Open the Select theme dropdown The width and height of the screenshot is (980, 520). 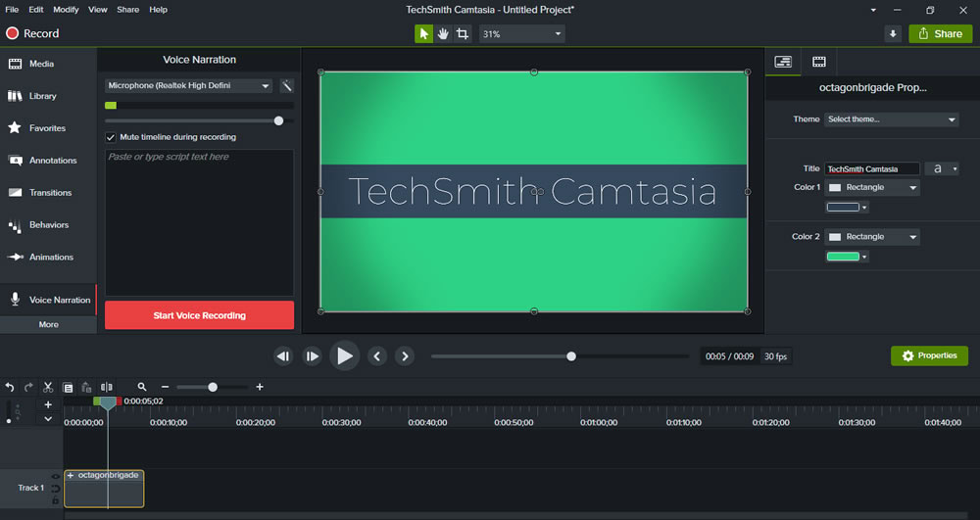891,119
